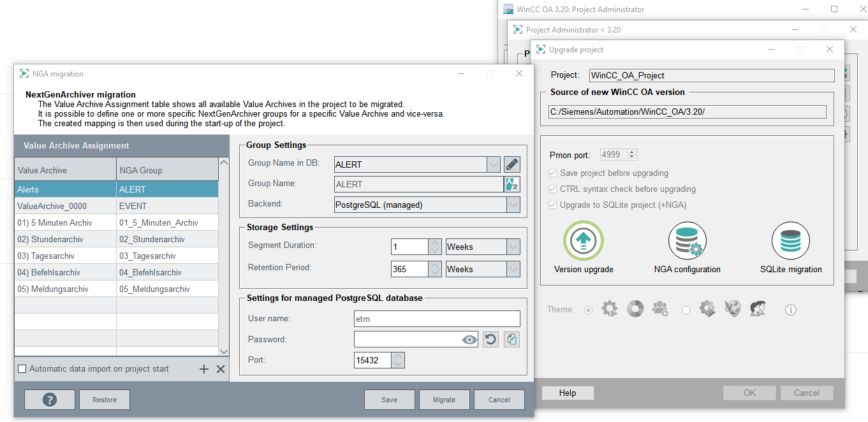Select the '04) Befehlsarchiv' row
The width and height of the screenshot is (868, 422).
[x=116, y=272]
